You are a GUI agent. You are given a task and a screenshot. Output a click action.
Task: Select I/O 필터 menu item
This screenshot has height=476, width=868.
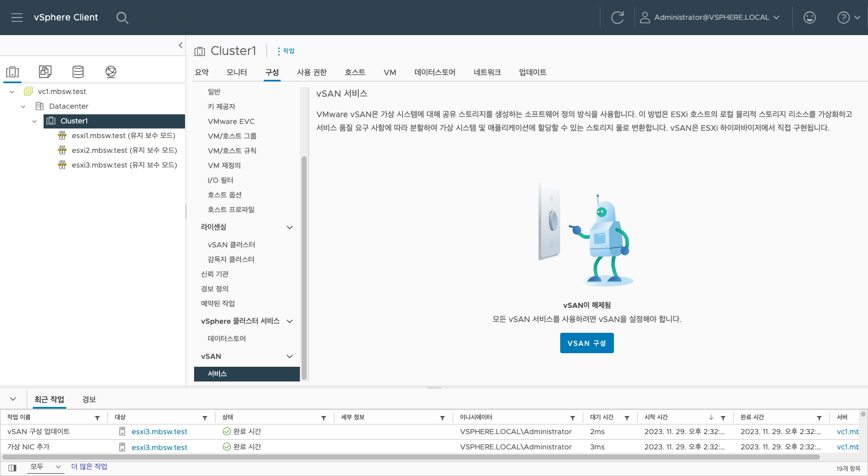click(220, 180)
